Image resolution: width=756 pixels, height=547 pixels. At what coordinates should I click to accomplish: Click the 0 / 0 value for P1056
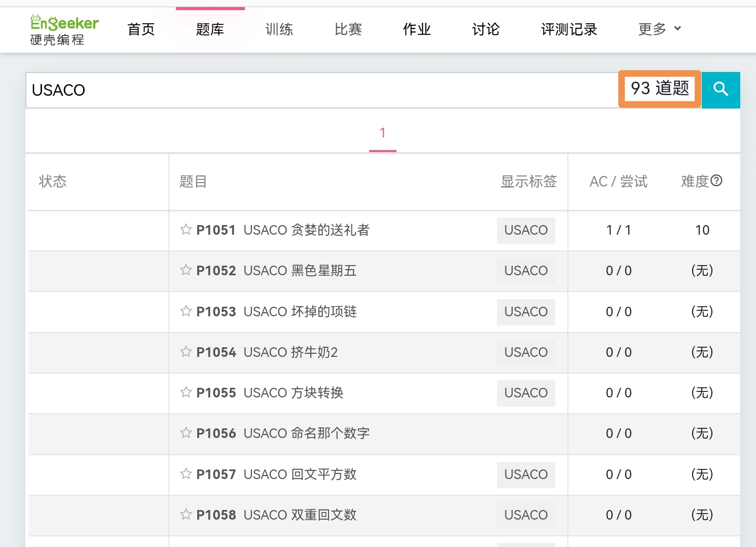(x=619, y=433)
